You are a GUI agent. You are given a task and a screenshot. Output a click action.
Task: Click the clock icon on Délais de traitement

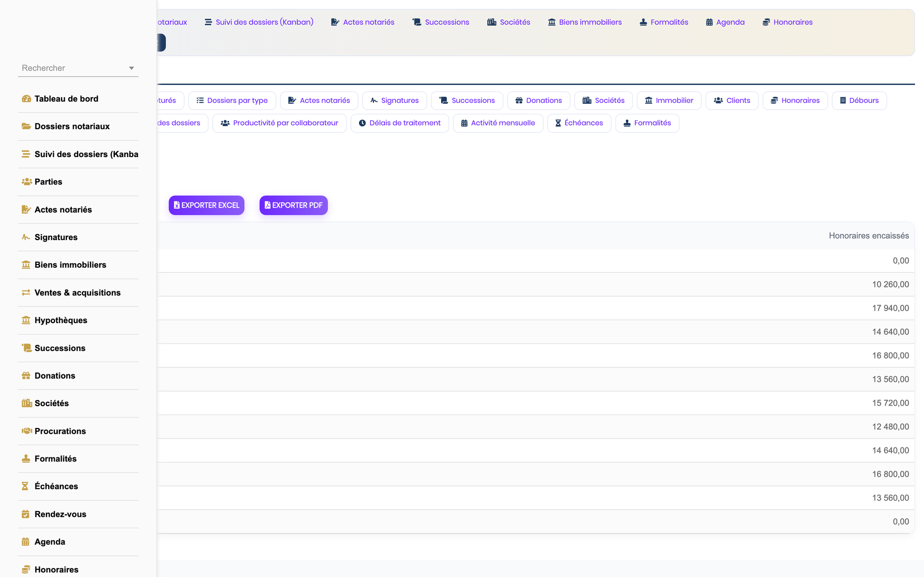362,123
